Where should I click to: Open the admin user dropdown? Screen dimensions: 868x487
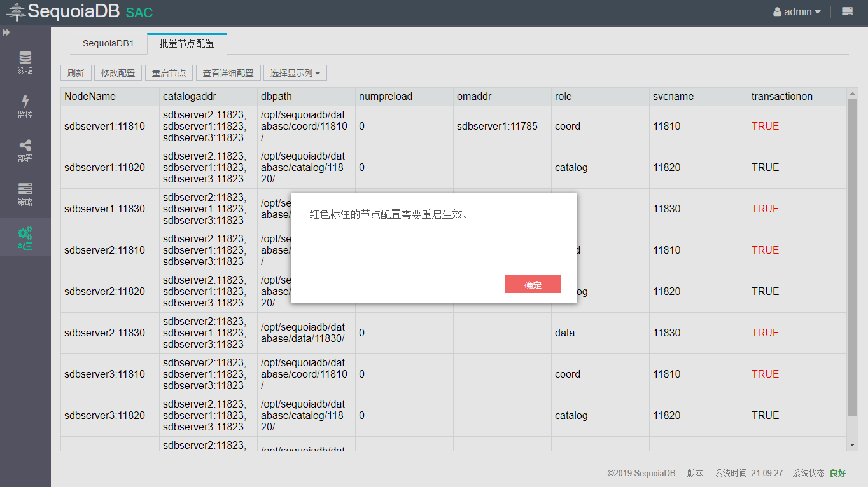coord(797,11)
